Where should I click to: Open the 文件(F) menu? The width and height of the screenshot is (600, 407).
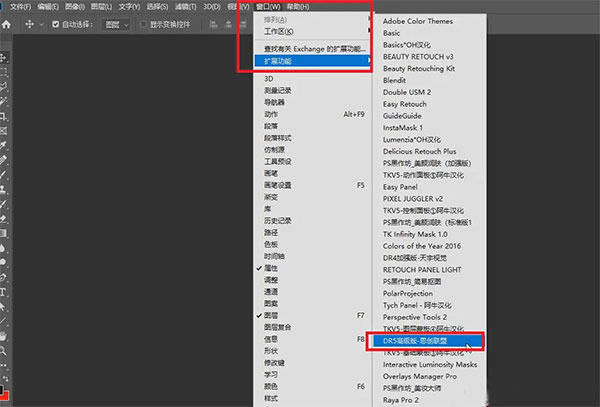[21, 6]
